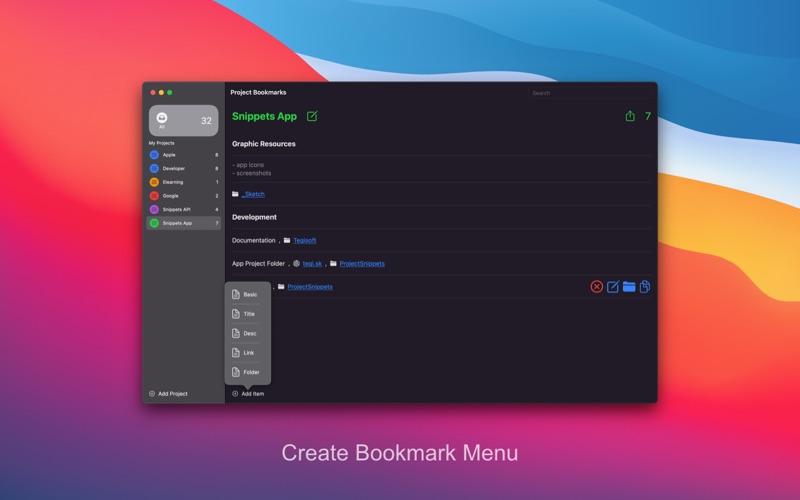
Task: Click the Project Bookmarks window title
Action: [x=258, y=92]
